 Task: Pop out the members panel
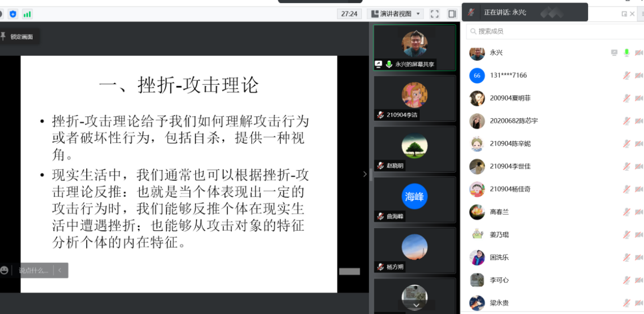tap(624, 14)
